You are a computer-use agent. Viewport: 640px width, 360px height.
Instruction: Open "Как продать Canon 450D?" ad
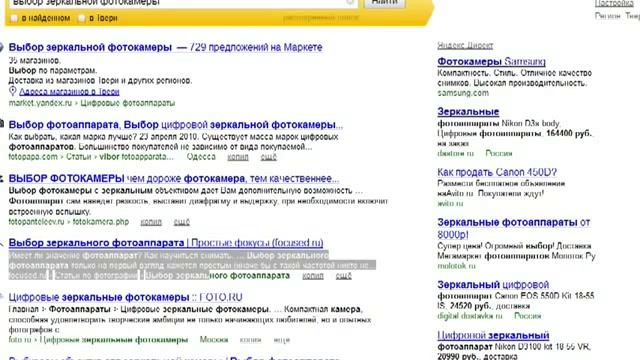[497, 172]
